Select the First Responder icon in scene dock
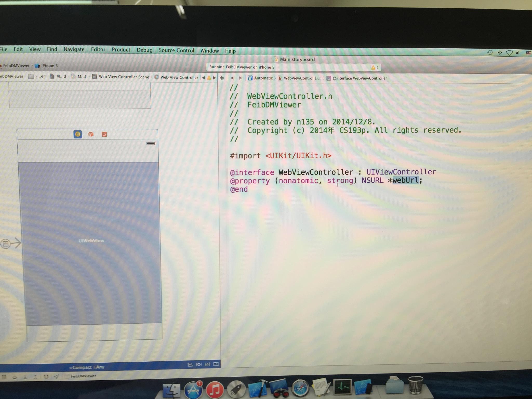Image resolution: width=532 pixels, height=399 pixels. [x=91, y=134]
